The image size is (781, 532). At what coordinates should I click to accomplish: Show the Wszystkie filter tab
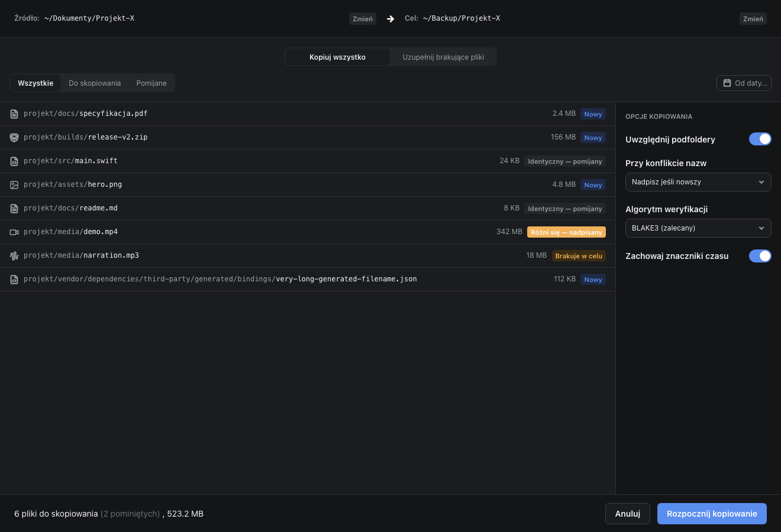point(35,83)
